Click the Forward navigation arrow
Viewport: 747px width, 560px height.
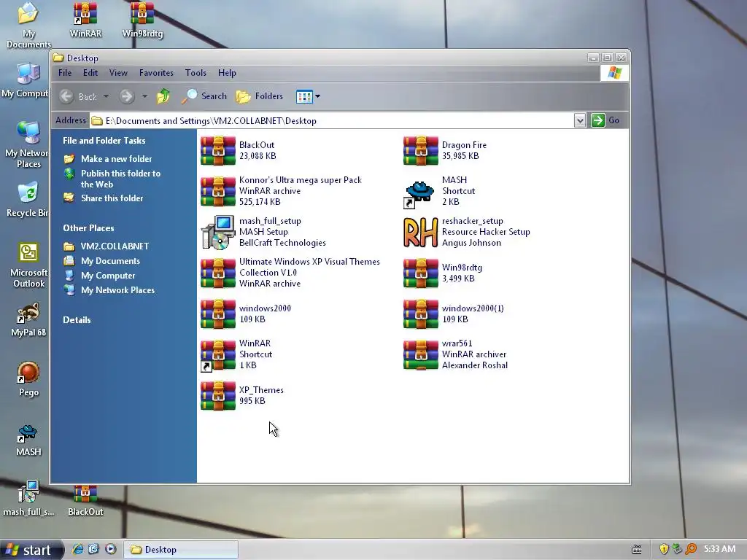click(x=127, y=97)
